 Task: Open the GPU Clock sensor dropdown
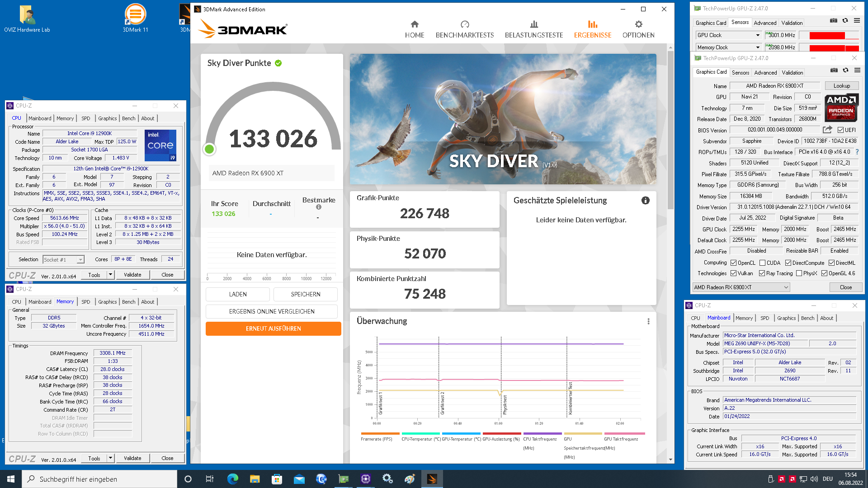(x=728, y=35)
